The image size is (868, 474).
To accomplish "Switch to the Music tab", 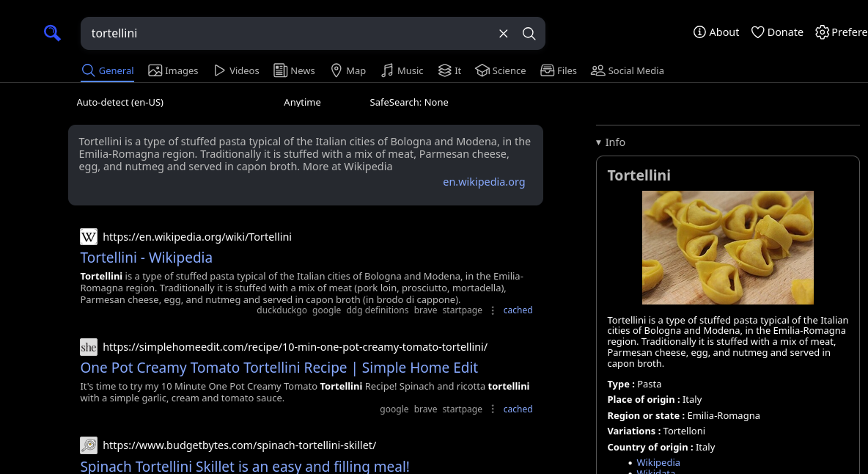I will [402, 71].
